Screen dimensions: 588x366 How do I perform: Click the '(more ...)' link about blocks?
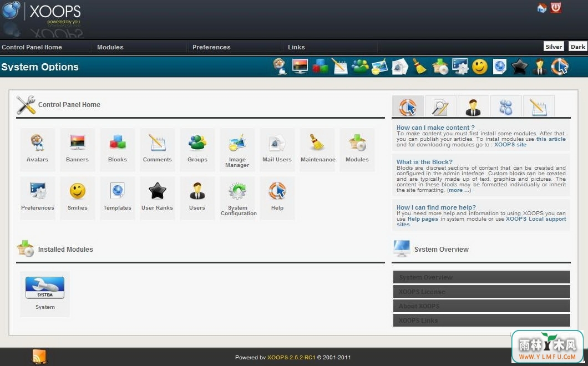click(x=459, y=190)
